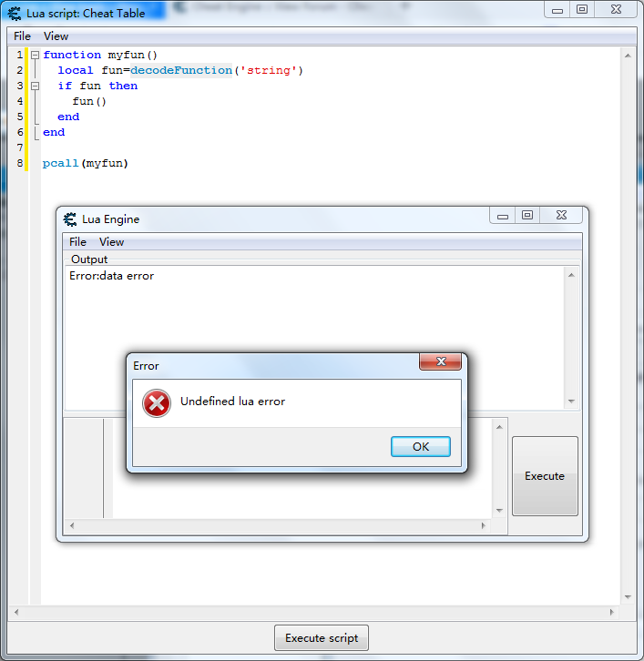Minimize the Lua Engine window
This screenshot has height=661, width=644.
(502, 216)
